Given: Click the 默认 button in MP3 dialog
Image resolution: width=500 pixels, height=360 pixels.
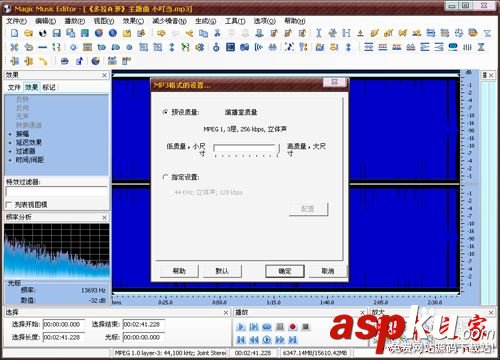Looking at the screenshot, I should 222,271.
